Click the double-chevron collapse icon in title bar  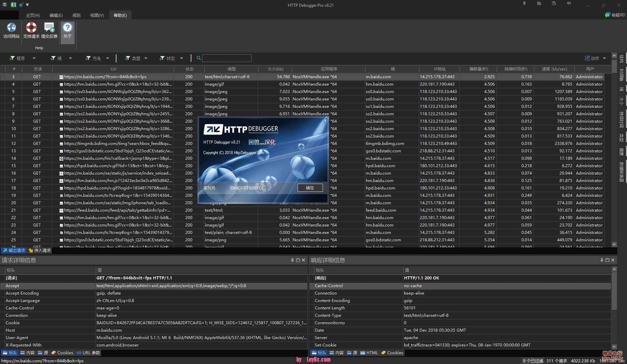pos(524,3)
